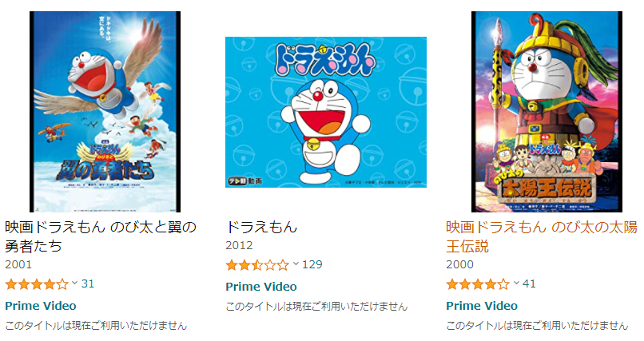The width and height of the screenshot is (644, 341).
Task: Click star rating icons for ドラえもん 2012
Action: (257, 265)
